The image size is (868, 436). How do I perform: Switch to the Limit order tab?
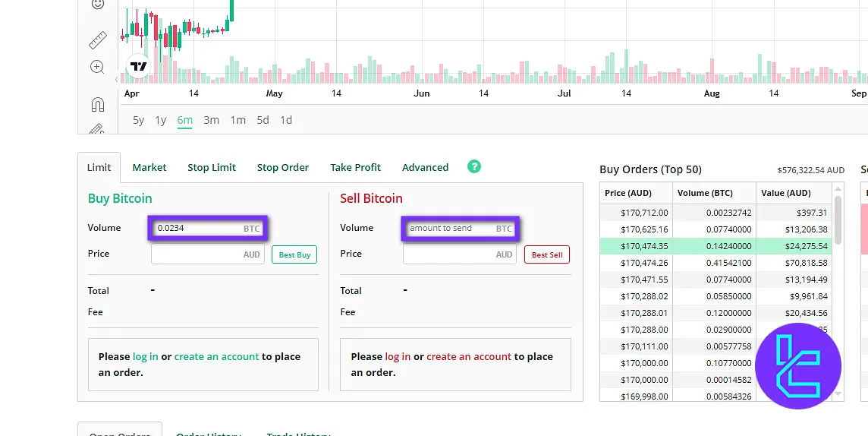[99, 167]
